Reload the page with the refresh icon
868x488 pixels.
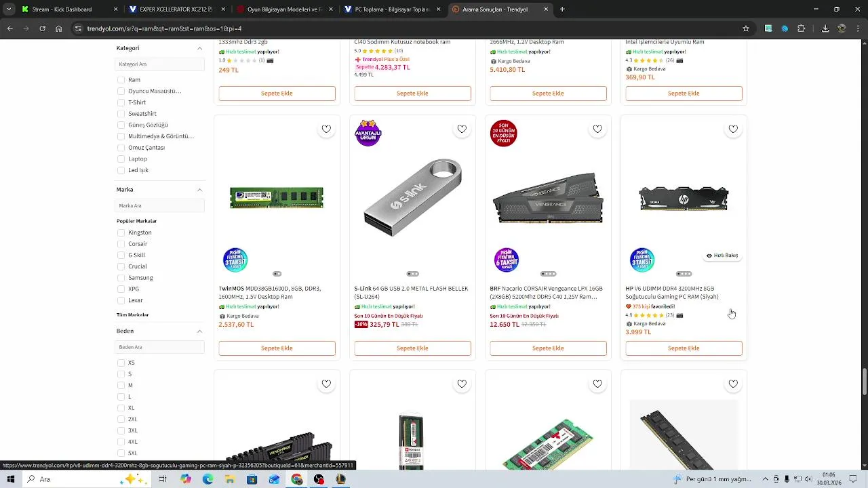(42, 28)
